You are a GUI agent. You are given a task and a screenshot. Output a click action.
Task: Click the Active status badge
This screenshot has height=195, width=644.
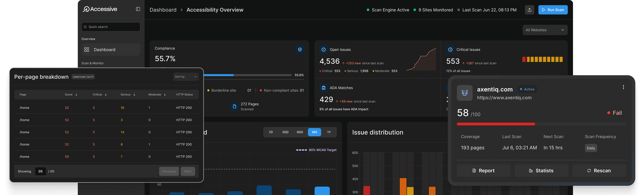click(527, 89)
